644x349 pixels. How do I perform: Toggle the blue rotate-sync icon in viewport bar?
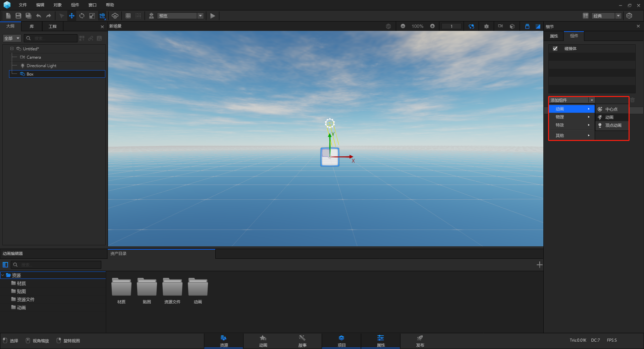tap(471, 26)
